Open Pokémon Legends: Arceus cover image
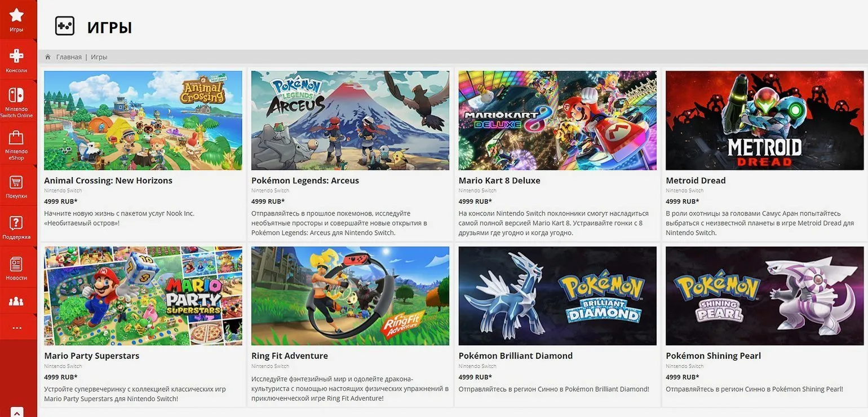The height and width of the screenshot is (417, 868). pos(350,120)
